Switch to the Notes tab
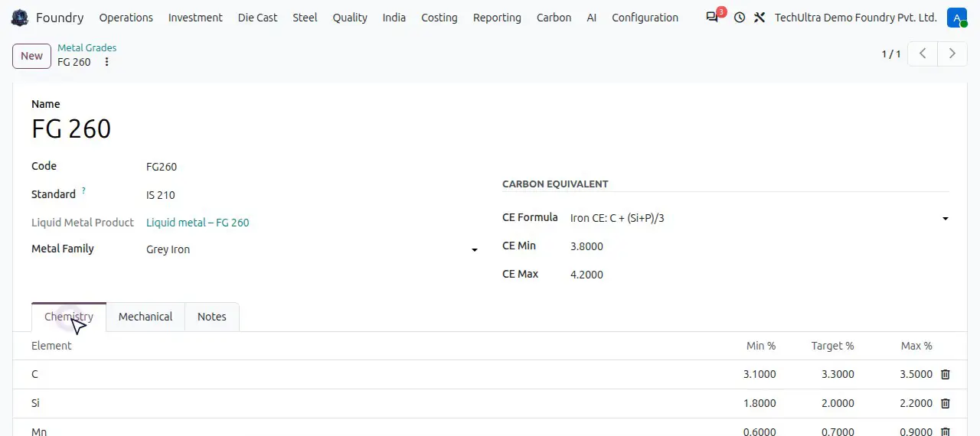The height and width of the screenshot is (436, 980). coord(212,317)
